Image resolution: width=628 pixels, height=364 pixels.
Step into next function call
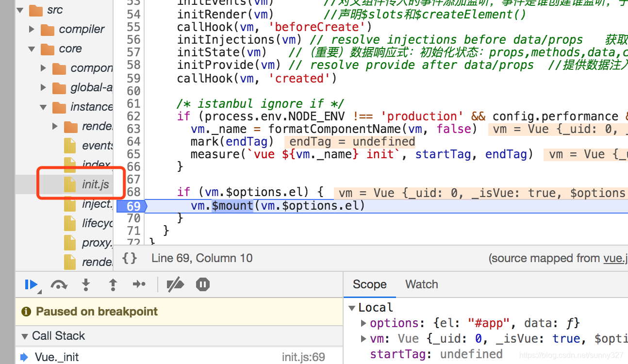click(x=86, y=284)
